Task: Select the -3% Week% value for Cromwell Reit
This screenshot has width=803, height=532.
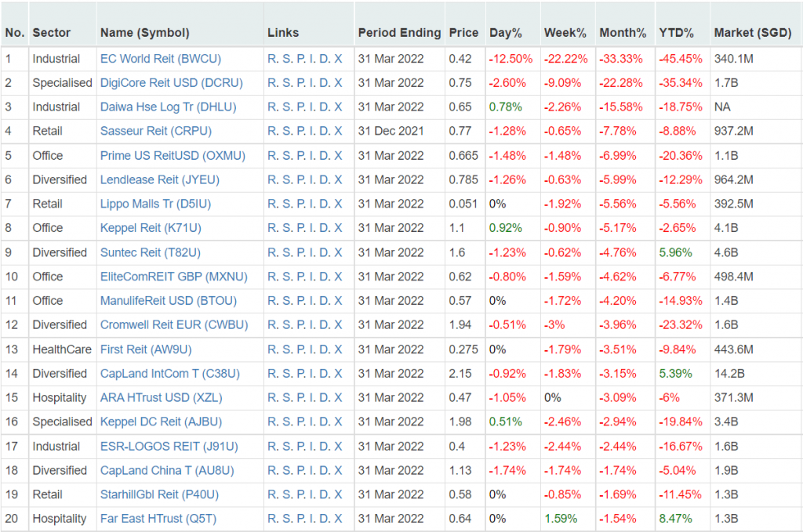Action: pos(554,325)
